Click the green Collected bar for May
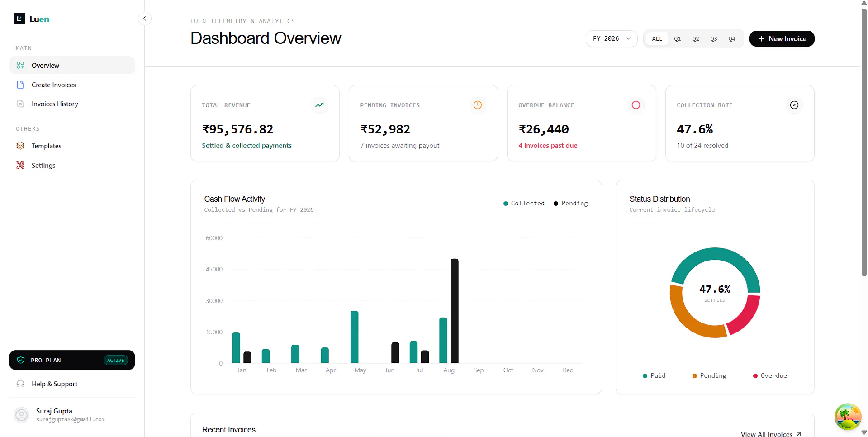The height and width of the screenshot is (437, 868). [355, 337]
